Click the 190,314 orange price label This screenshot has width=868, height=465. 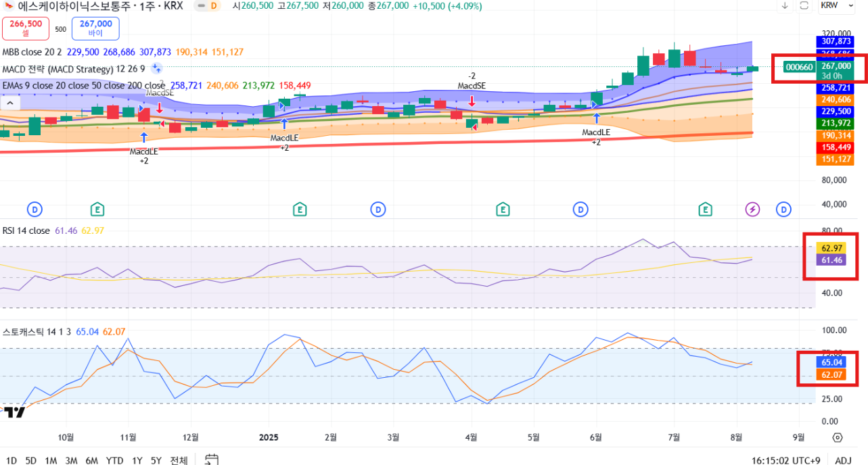pos(836,135)
